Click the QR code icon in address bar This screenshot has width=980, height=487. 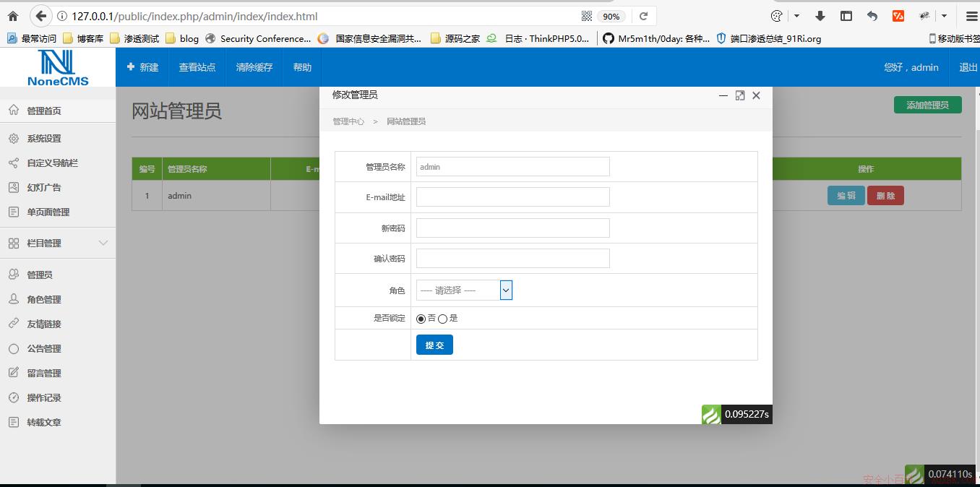click(587, 16)
